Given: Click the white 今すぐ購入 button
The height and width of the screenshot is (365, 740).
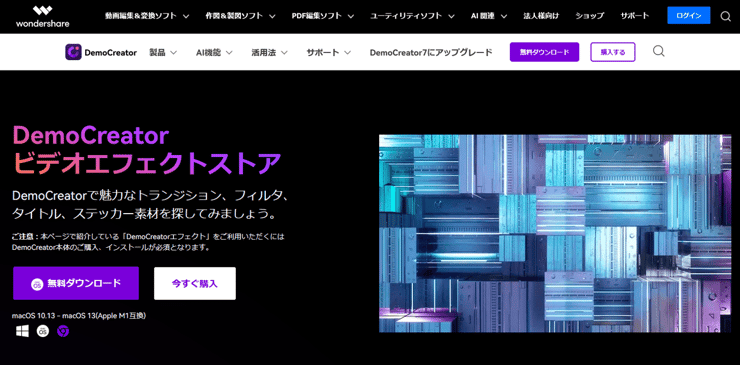Looking at the screenshot, I should tap(195, 283).
